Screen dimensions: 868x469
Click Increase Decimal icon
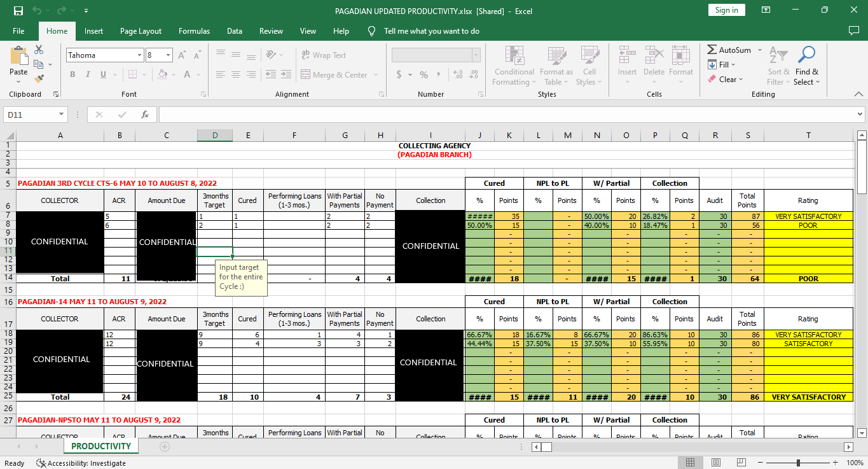click(x=458, y=74)
